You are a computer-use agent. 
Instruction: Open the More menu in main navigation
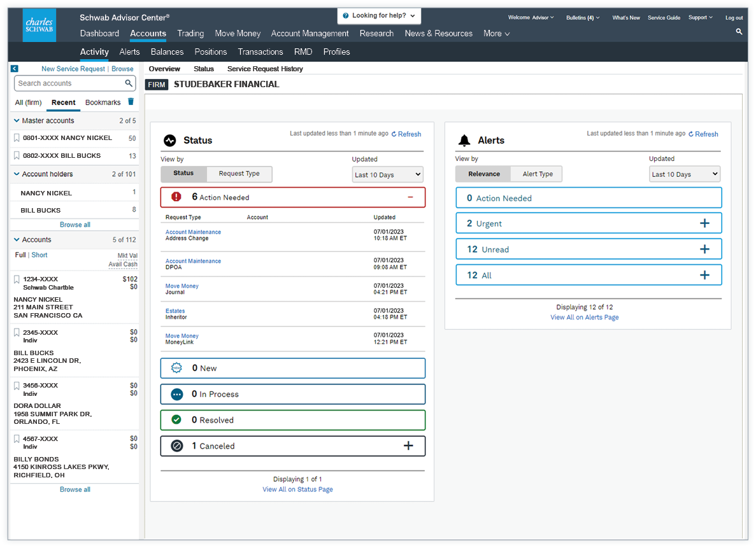(497, 33)
